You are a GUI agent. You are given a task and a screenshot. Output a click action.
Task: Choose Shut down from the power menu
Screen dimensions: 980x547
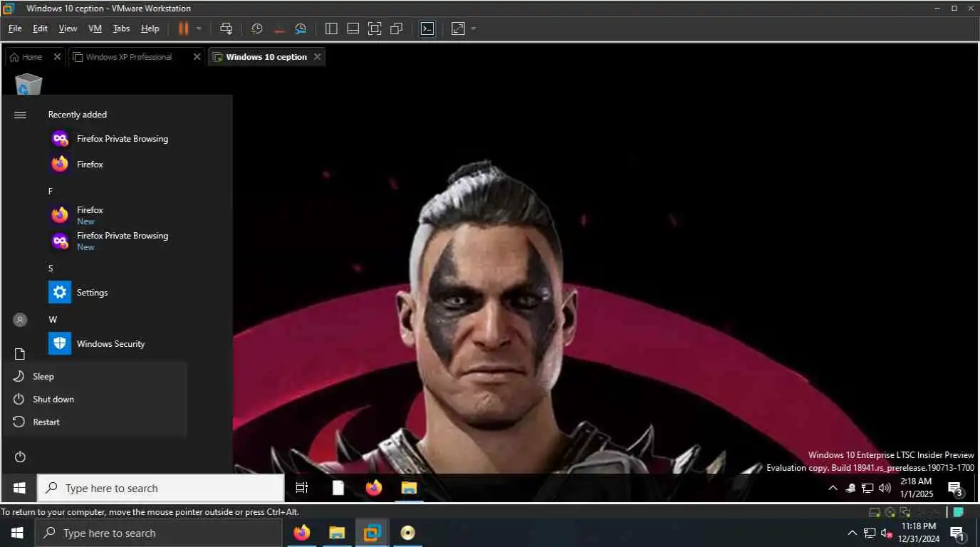pos(95,399)
